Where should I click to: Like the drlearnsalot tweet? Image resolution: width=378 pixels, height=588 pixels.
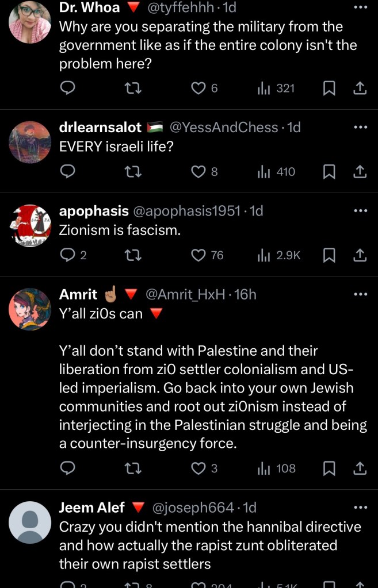pos(198,171)
